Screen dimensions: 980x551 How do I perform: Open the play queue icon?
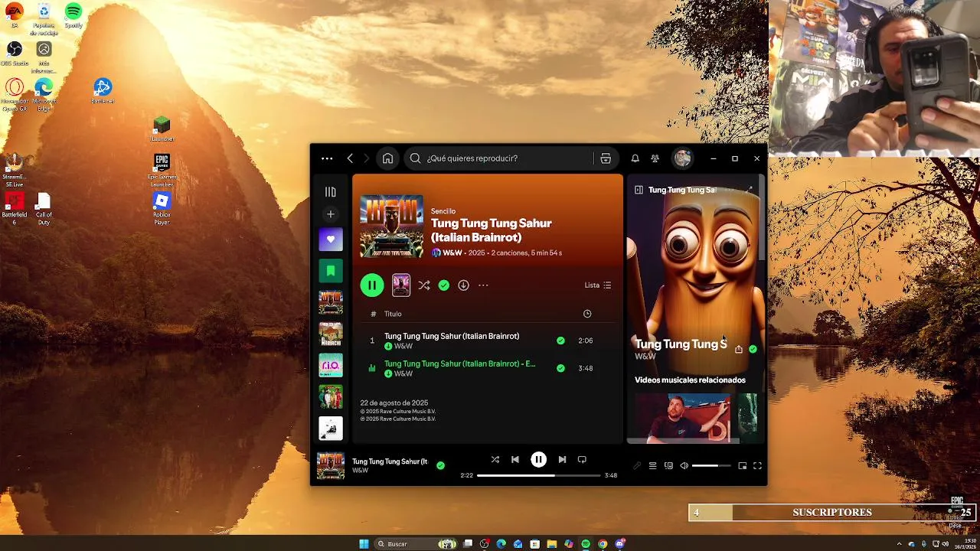(x=652, y=466)
